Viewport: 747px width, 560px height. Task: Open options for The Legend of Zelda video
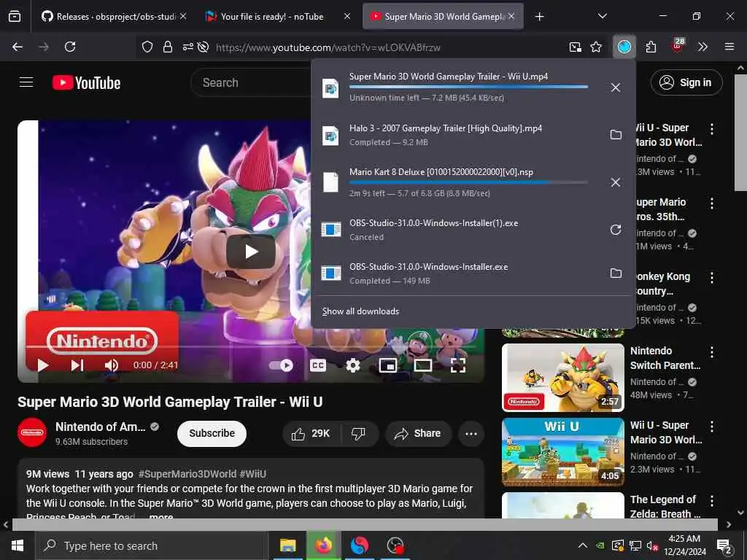[x=712, y=501]
